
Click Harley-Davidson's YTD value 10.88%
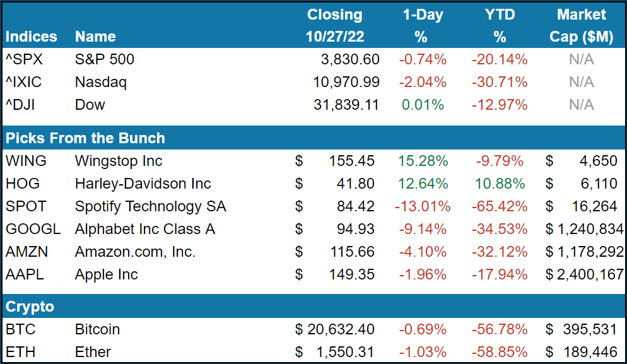[x=499, y=184]
